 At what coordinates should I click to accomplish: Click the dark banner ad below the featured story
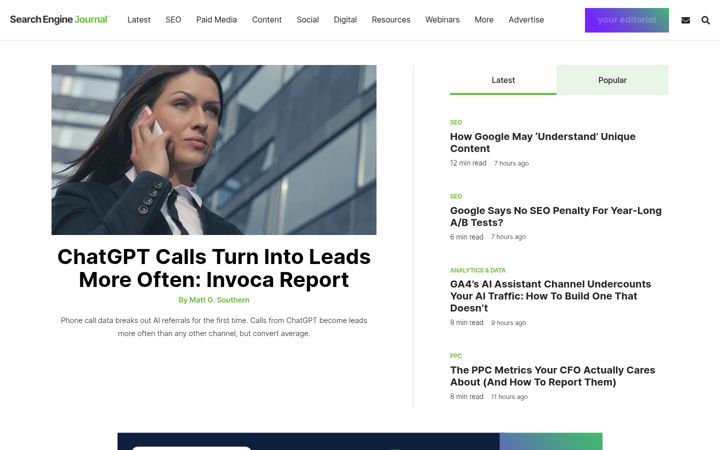click(x=360, y=441)
